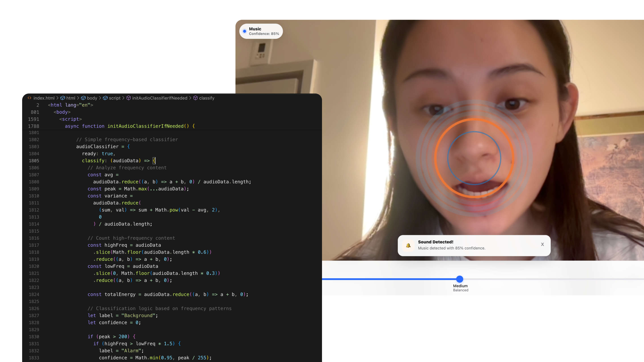Click the bell icon in notification
The height and width of the screenshot is (362, 644).
408,245
